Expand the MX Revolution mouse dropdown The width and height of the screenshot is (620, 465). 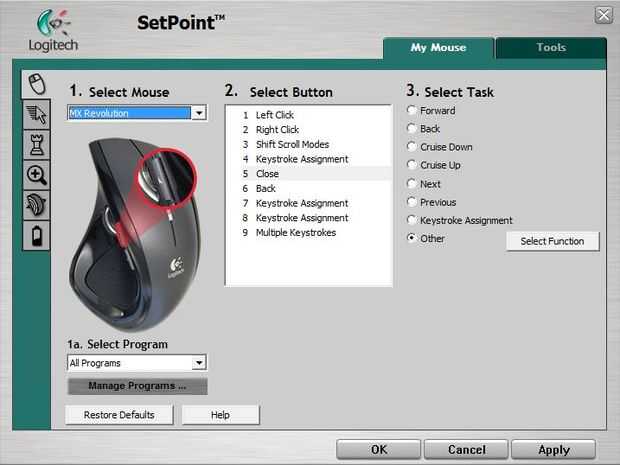(x=199, y=113)
